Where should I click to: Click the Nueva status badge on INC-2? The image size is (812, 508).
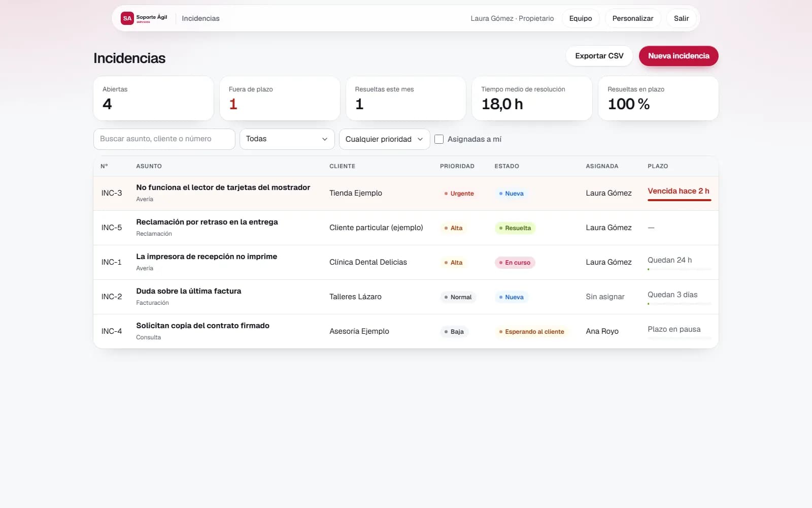(511, 297)
